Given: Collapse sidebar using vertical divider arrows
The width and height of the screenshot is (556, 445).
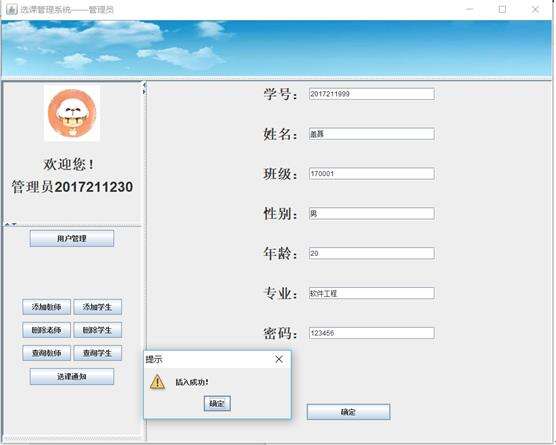Looking at the screenshot, I should 144,88.
